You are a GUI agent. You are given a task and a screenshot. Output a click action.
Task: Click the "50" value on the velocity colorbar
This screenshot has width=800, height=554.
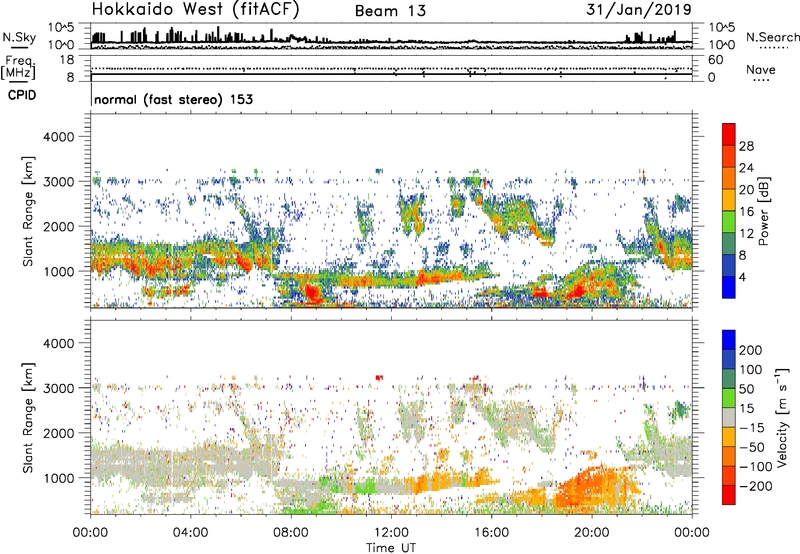[x=746, y=389]
